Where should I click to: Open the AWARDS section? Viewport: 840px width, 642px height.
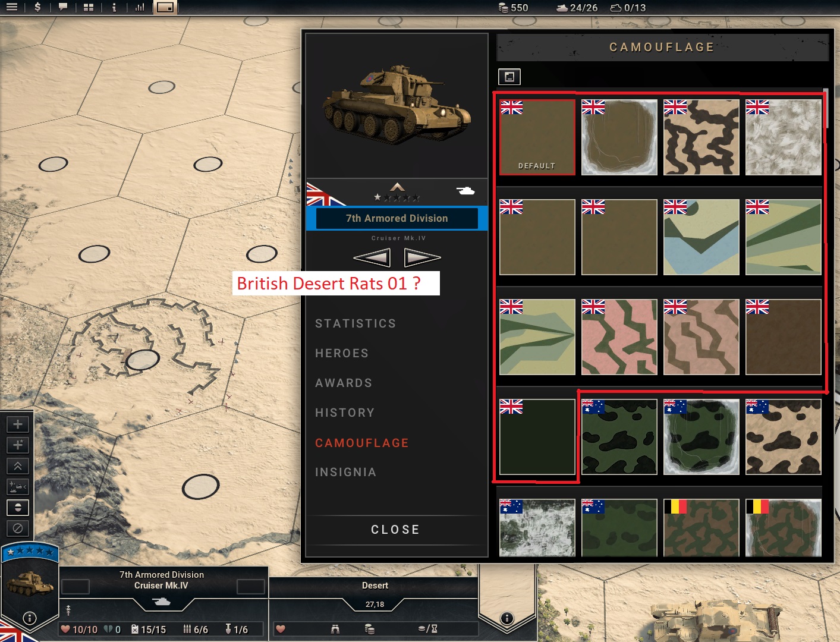(344, 383)
